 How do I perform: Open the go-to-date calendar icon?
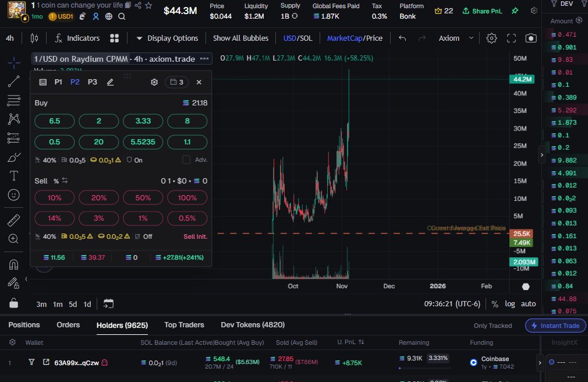(108, 303)
